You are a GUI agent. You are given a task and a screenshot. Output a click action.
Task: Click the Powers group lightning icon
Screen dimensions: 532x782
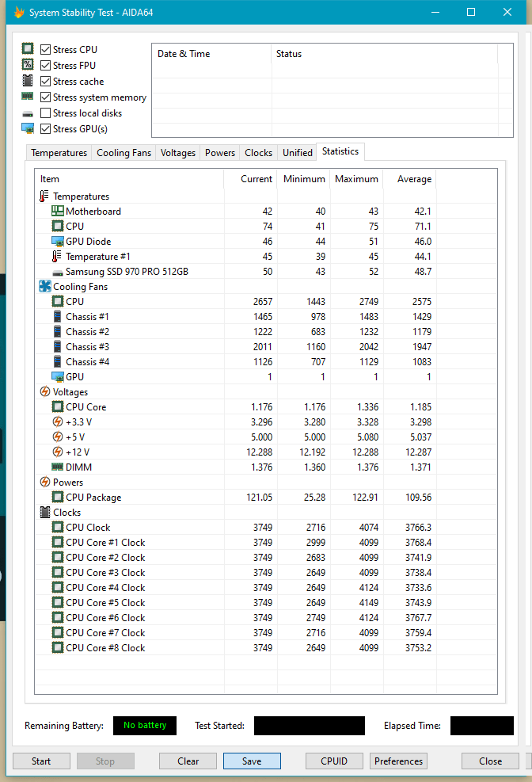[45, 482]
